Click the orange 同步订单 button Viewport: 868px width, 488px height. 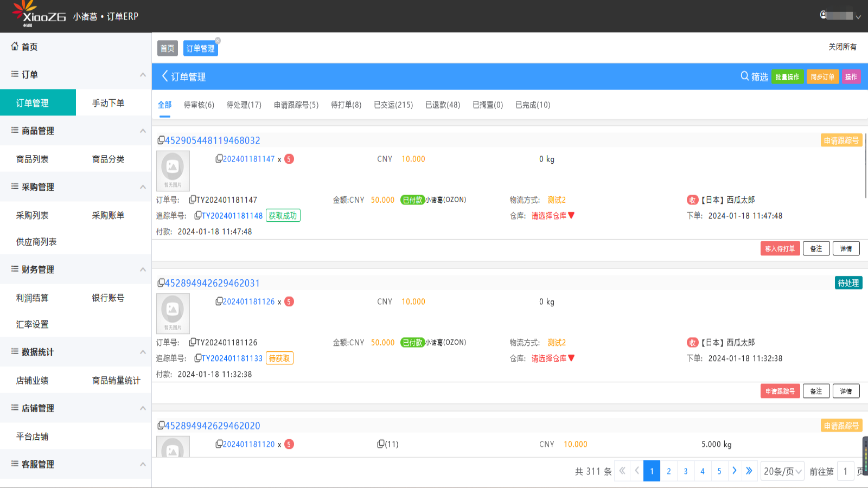coord(822,77)
